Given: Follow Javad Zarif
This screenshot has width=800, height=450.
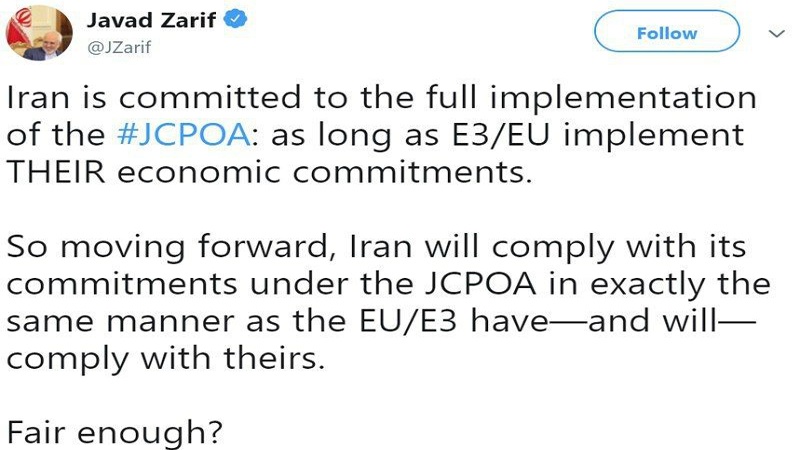Looking at the screenshot, I should point(667,33).
